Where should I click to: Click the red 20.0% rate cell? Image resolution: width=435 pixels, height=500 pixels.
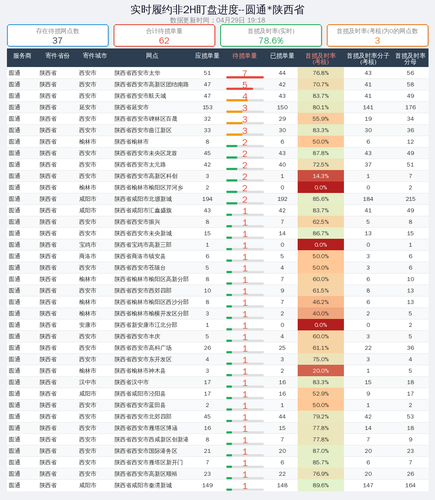tap(321, 371)
